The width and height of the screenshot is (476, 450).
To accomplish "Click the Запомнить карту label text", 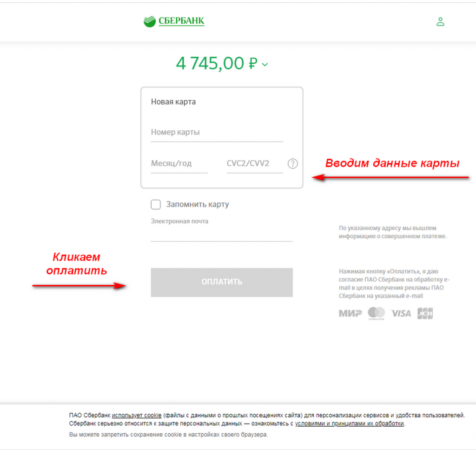I will click(198, 204).
